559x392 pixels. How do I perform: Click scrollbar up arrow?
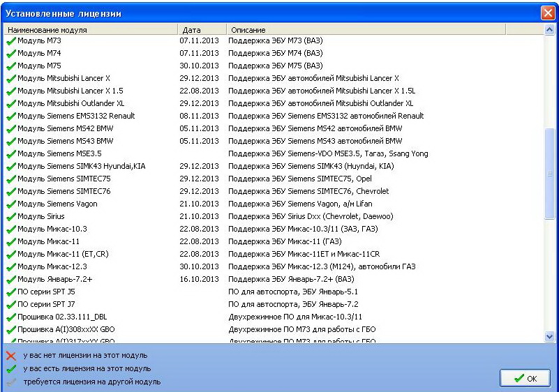549,30
